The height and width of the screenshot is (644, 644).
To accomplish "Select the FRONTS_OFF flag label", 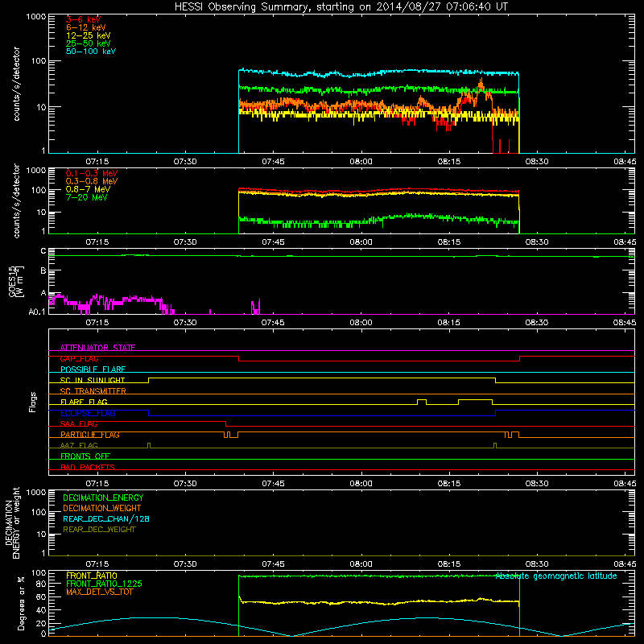I will point(85,456).
